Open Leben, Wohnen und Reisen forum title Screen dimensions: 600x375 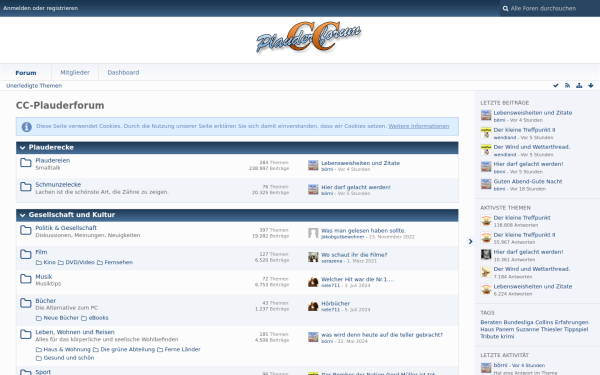click(75, 333)
